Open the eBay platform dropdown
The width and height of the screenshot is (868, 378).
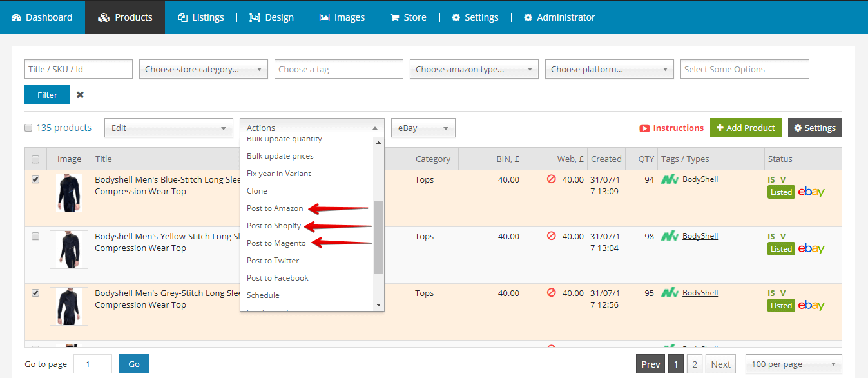(423, 128)
